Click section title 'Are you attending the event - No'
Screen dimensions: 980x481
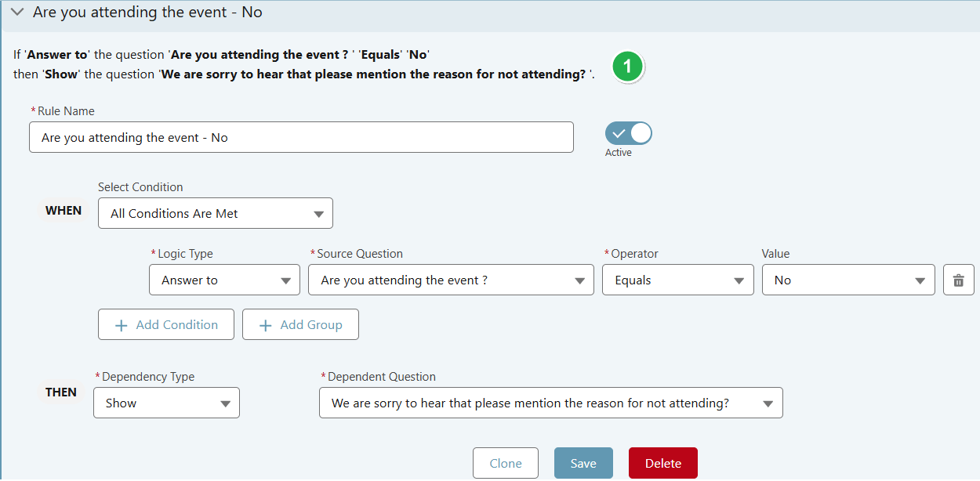click(x=147, y=13)
